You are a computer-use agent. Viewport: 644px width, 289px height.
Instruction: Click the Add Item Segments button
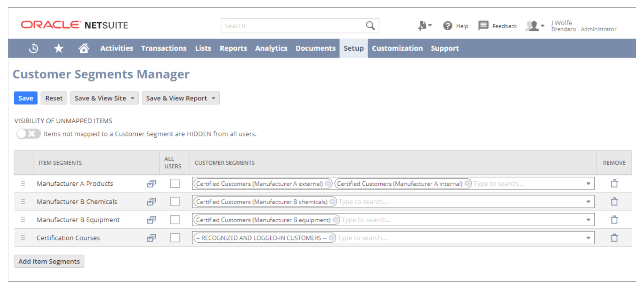[49, 261]
